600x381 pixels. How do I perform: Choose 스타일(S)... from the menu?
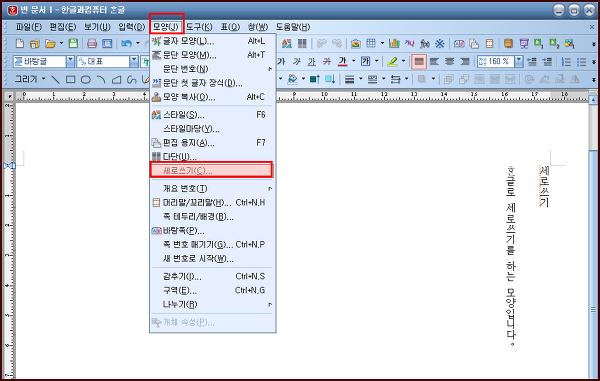(x=212, y=115)
